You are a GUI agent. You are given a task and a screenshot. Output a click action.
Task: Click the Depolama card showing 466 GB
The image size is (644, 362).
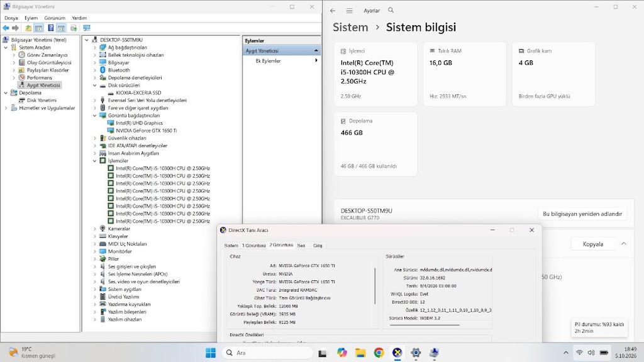375,144
